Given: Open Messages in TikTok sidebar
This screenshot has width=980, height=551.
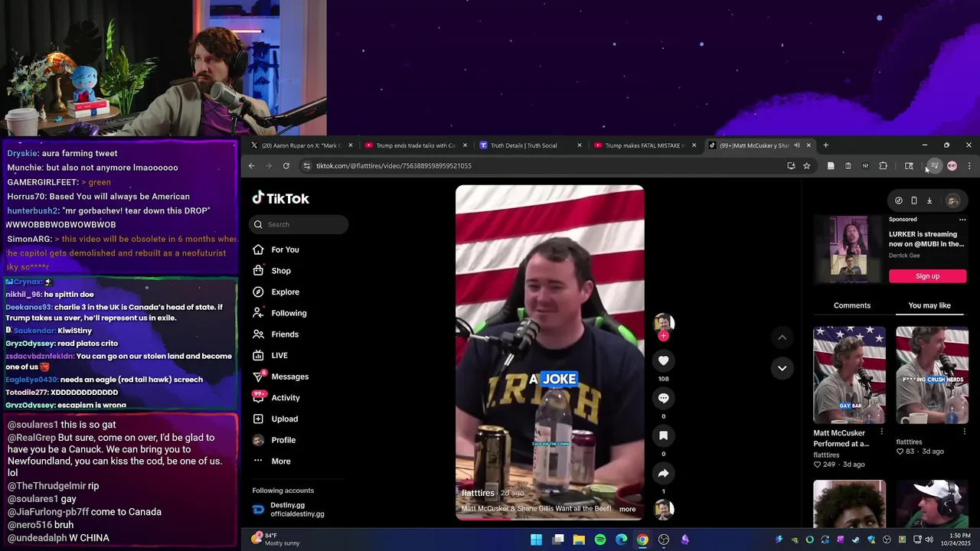Looking at the screenshot, I should 281,377.
